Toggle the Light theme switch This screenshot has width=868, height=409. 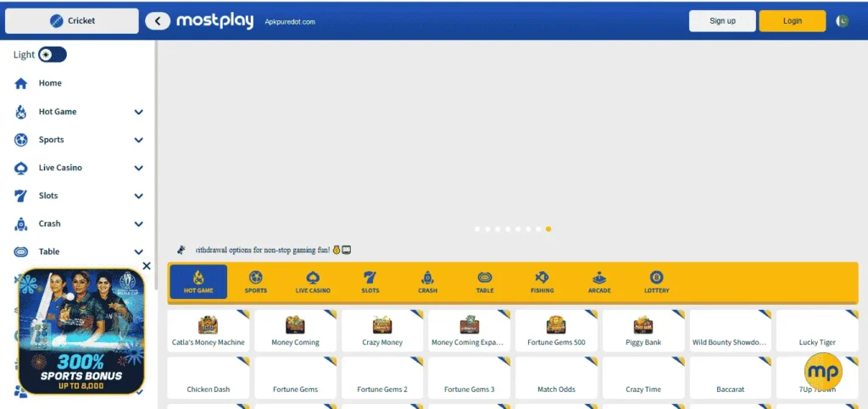(x=52, y=55)
